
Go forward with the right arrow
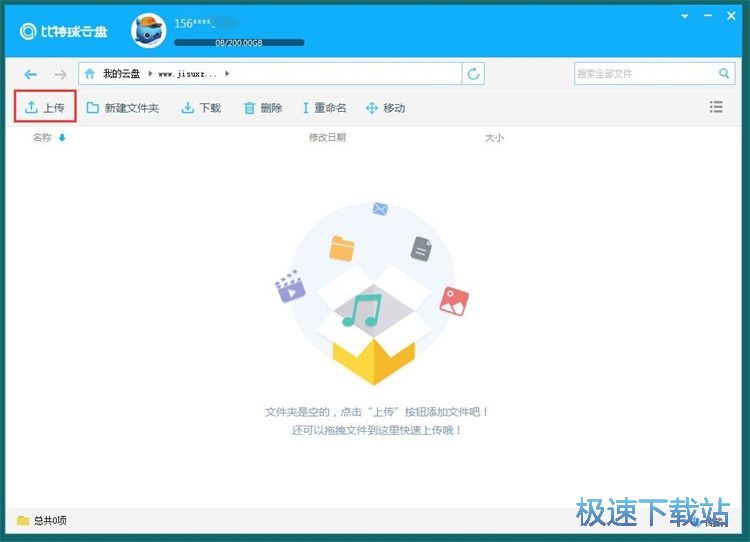point(60,74)
